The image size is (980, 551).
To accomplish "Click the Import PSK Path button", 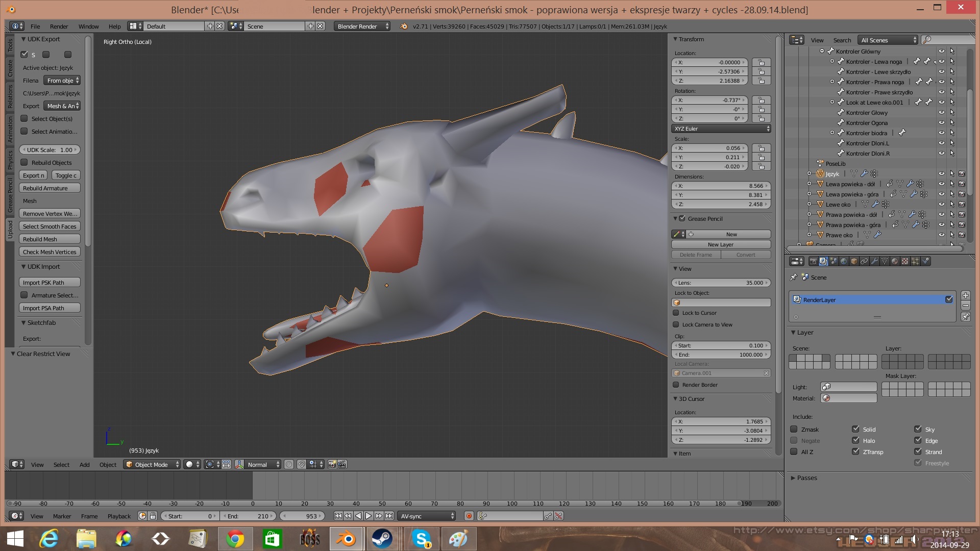I will click(x=50, y=283).
